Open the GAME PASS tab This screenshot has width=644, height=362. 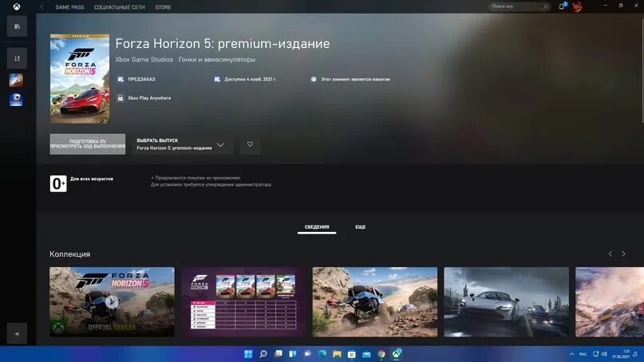coord(69,7)
